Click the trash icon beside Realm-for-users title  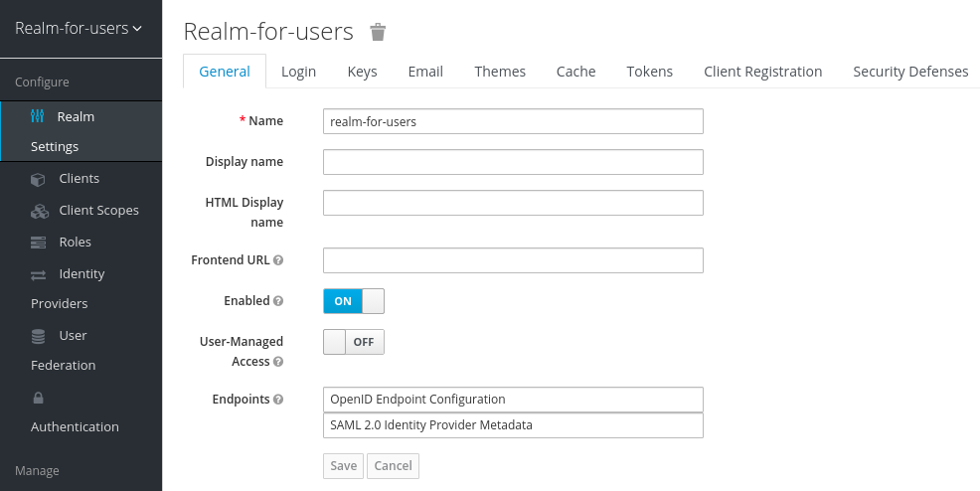(x=378, y=32)
